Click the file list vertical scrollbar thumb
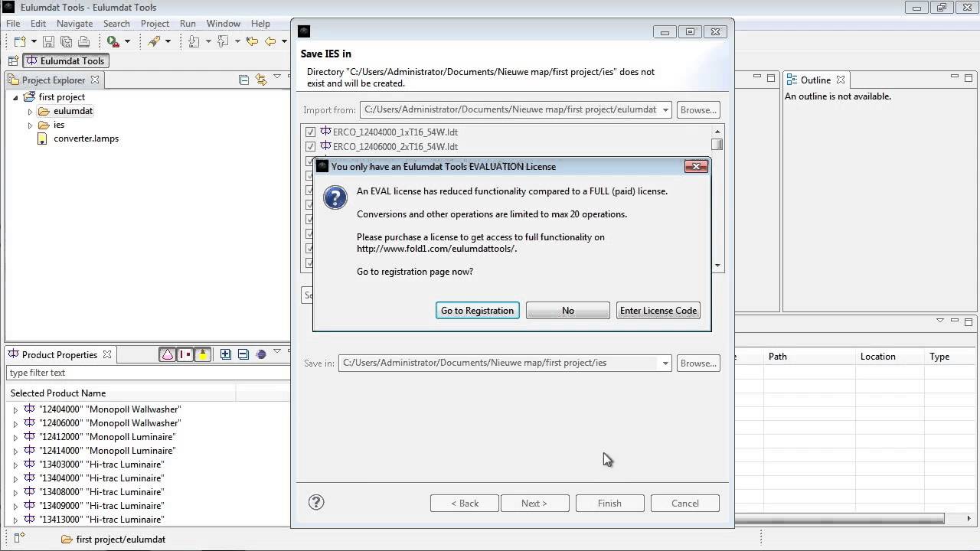 717,144
